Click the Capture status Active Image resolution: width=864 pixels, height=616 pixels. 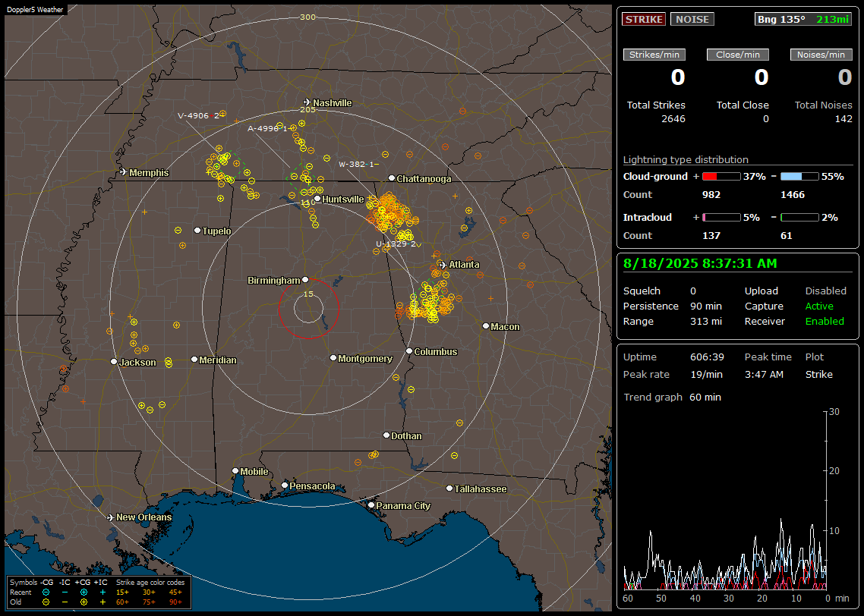pos(819,306)
